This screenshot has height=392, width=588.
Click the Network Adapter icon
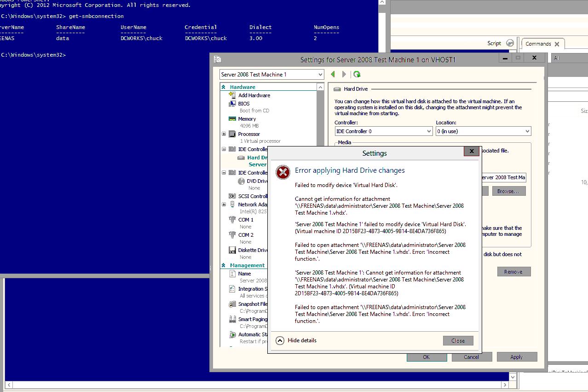pos(232,205)
